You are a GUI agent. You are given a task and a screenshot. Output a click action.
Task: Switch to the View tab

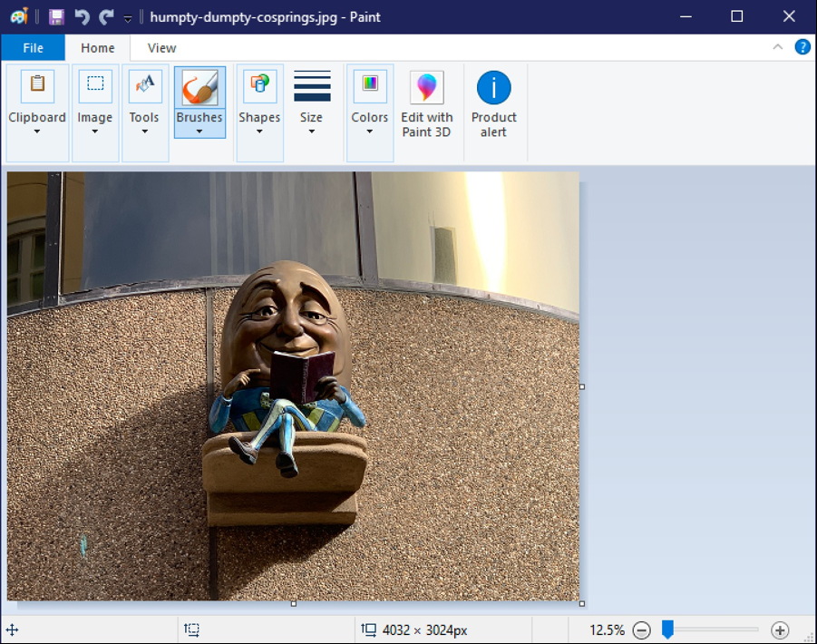[x=161, y=48]
